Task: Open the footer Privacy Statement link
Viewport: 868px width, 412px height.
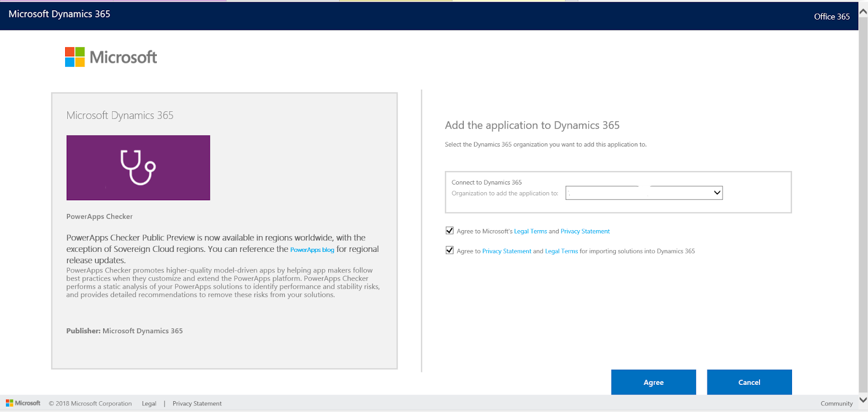Action: coord(197,403)
